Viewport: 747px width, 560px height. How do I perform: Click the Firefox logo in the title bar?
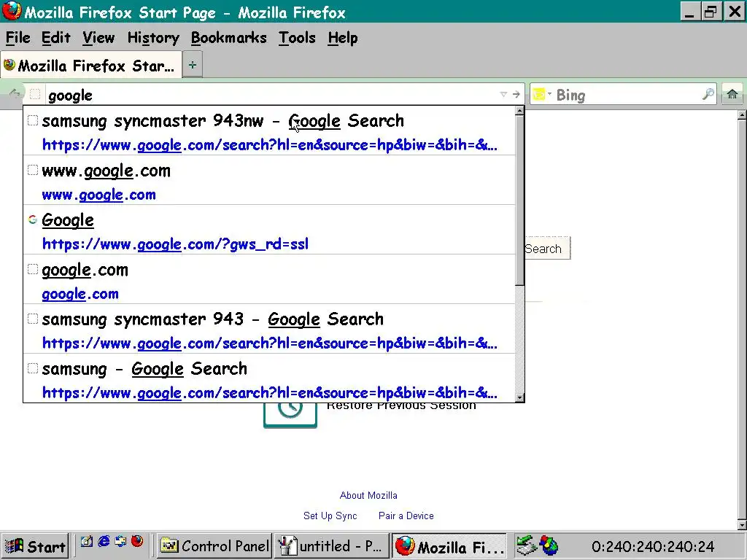[12, 10]
